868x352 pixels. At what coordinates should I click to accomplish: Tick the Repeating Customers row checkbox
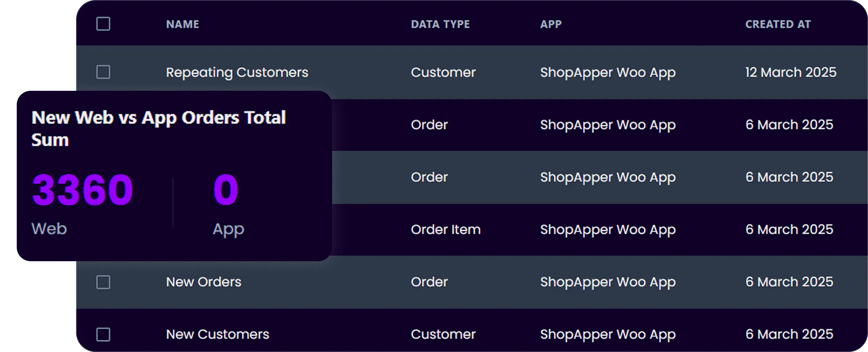(x=103, y=72)
